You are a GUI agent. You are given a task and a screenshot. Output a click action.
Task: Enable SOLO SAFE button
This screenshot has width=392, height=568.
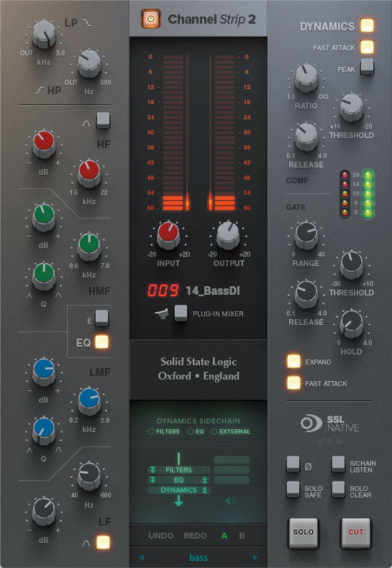tap(293, 490)
